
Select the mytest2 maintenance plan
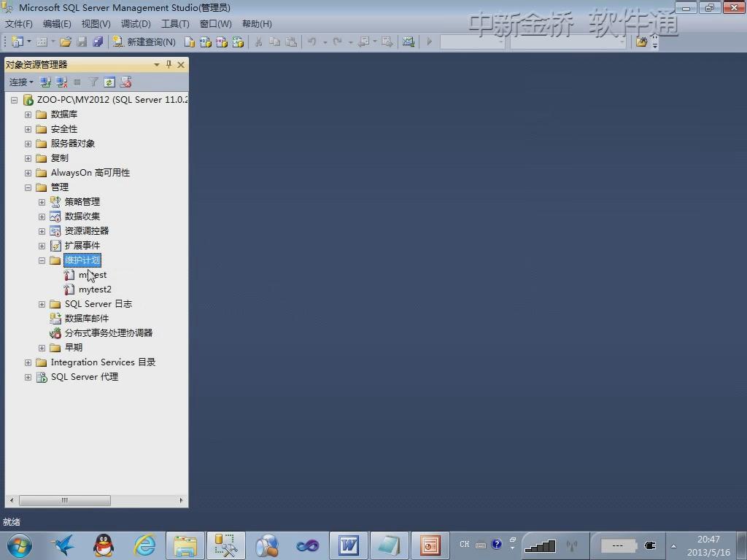pyautogui.click(x=95, y=289)
